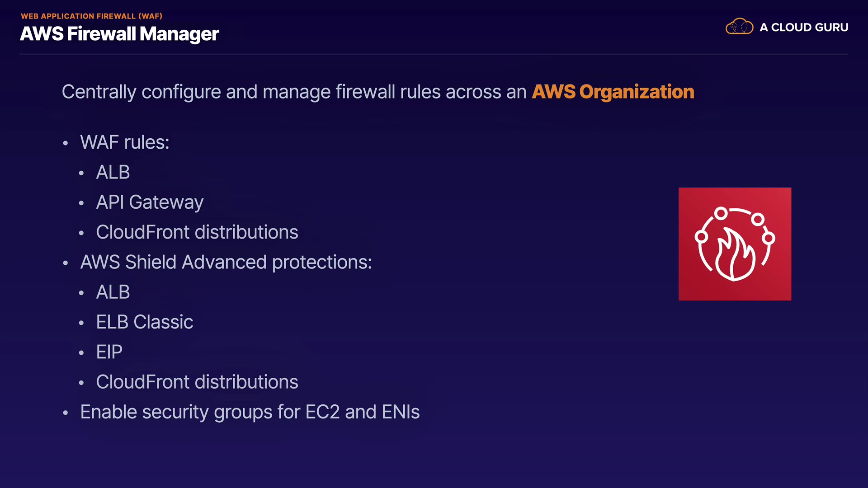Image resolution: width=868 pixels, height=488 pixels.
Task: Click CloudFront distributions under WAF rules
Action: pyautogui.click(x=197, y=232)
